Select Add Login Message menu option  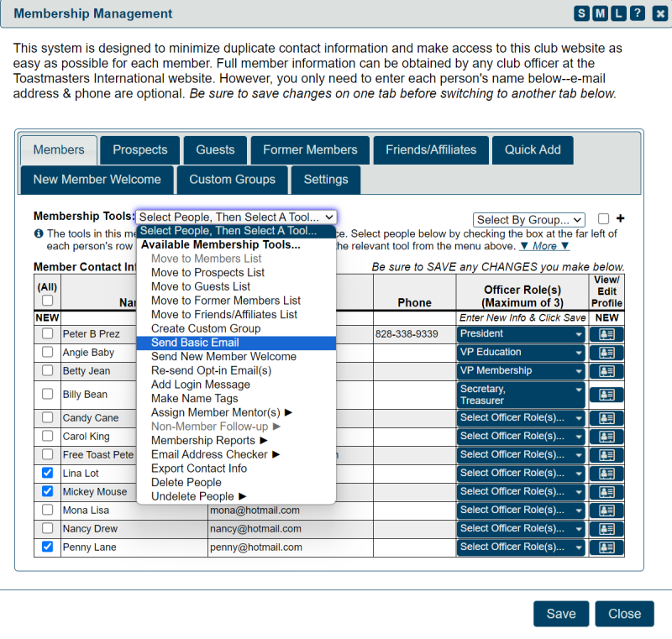click(x=236, y=385)
